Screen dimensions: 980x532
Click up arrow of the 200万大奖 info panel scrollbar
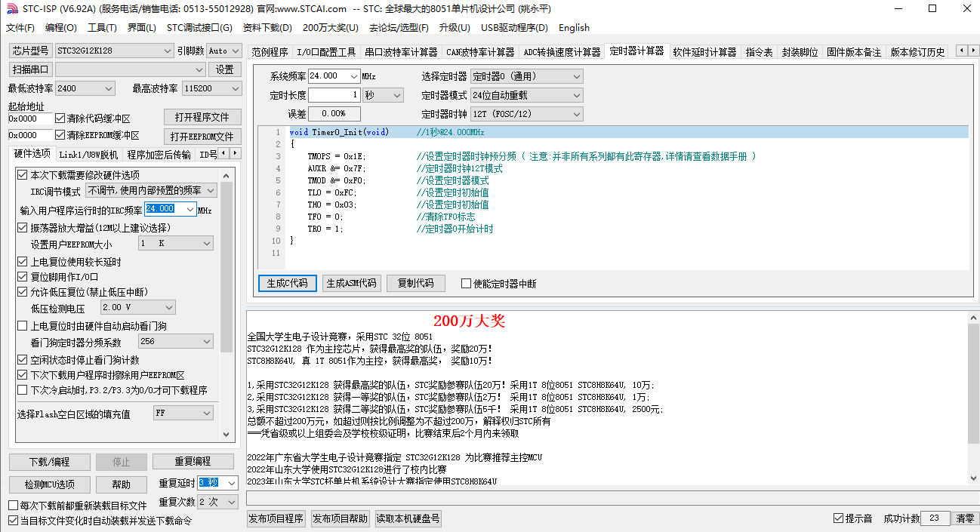click(x=973, y=318)
